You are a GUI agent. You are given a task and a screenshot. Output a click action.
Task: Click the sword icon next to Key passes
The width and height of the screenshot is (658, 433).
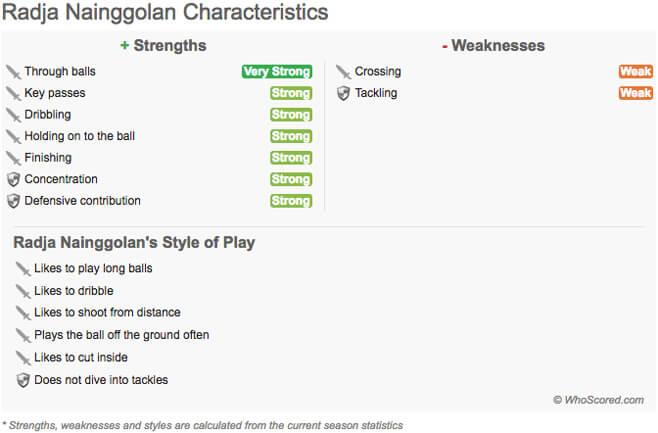pos(13,93)
